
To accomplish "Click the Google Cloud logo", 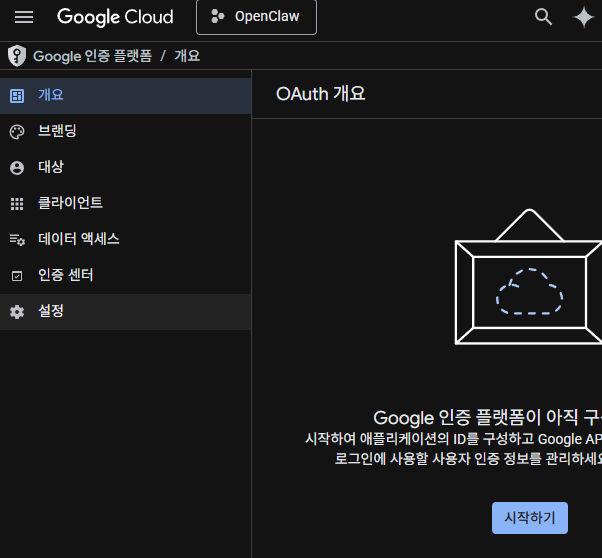I will click(x=115, y=17).
